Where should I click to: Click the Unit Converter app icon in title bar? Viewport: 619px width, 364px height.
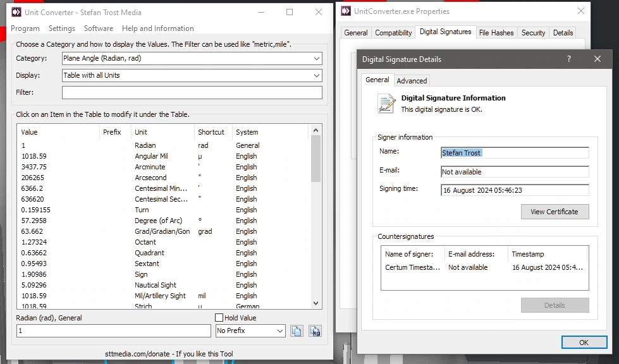16,12
